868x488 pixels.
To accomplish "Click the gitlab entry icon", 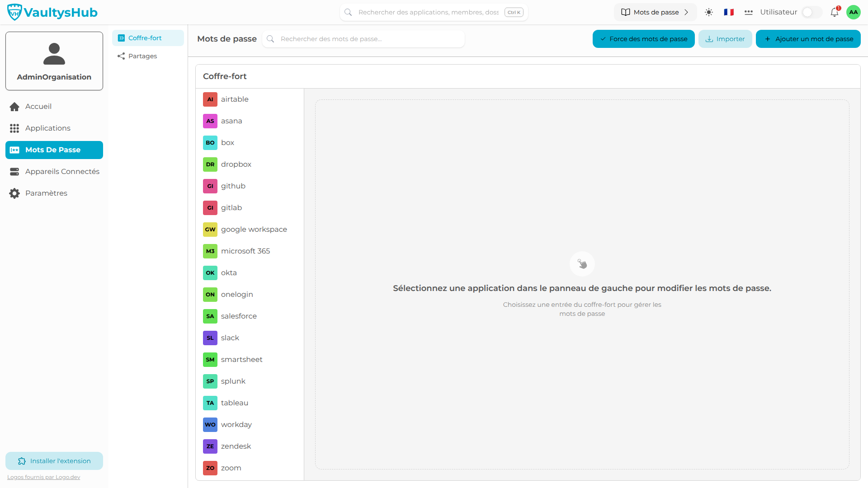I will coord(210,208).
